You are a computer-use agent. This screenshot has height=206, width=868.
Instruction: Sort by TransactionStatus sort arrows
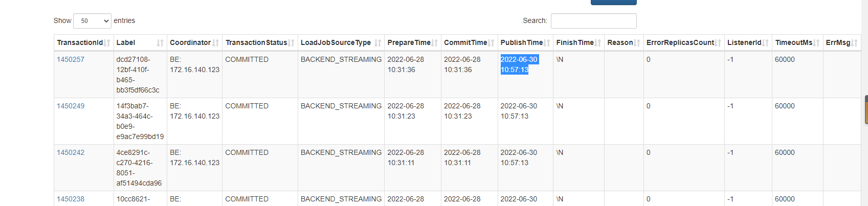(292, 43)
